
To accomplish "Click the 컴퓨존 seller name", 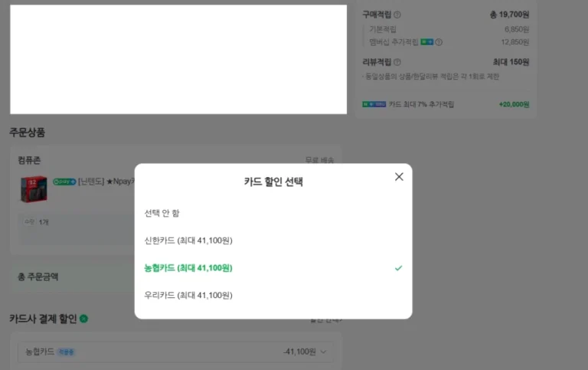I will pos(29,160).
